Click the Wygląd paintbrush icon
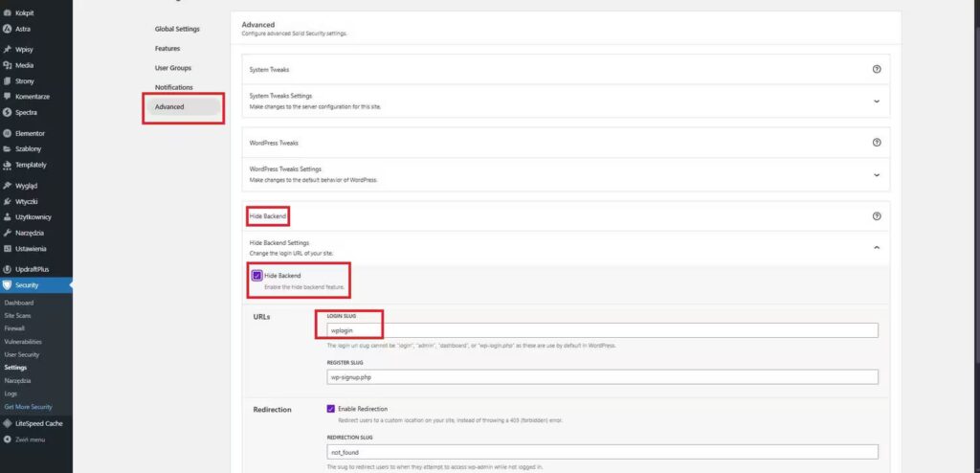Screen dimensions: 980x473 pyautogui.click(x=8, y=186)
